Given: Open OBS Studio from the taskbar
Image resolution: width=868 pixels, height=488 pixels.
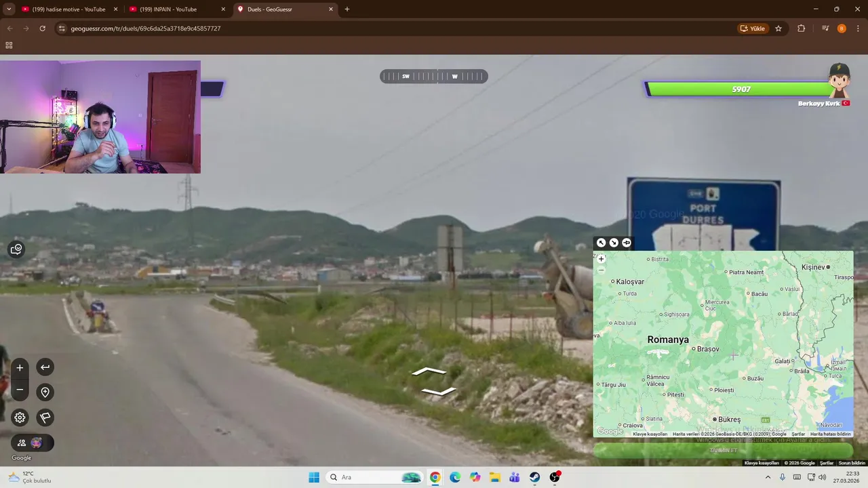Looking at the screenshot, I should pos(555,477).
